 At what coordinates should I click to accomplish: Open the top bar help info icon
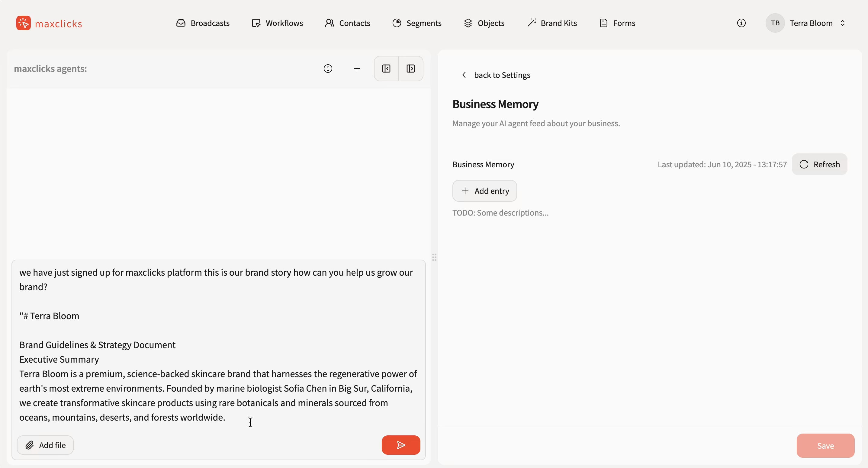tap(741, 23)
